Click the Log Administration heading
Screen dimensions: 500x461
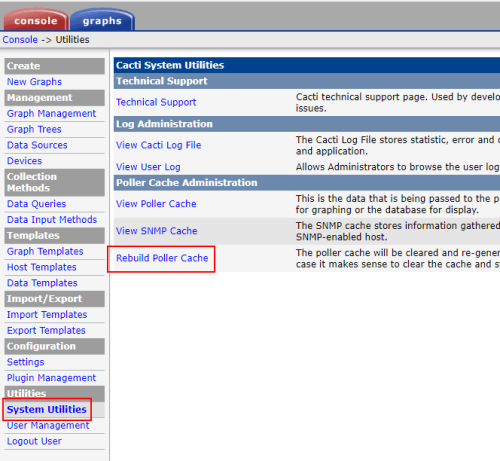[164, 124]
